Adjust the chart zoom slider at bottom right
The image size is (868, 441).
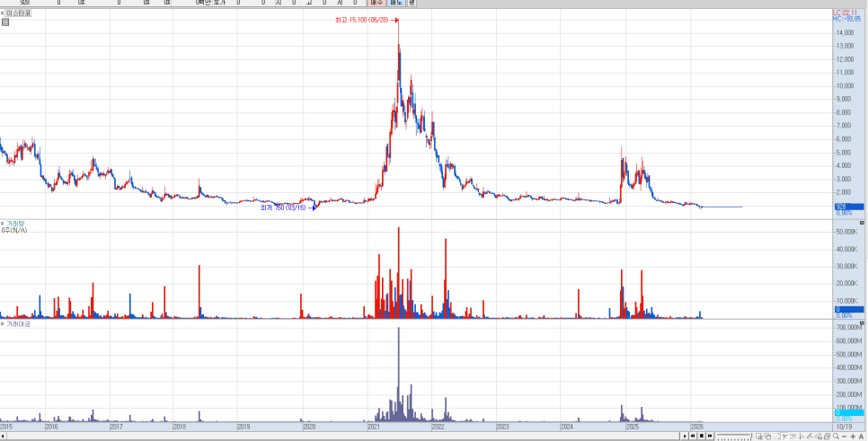point(734,436)
